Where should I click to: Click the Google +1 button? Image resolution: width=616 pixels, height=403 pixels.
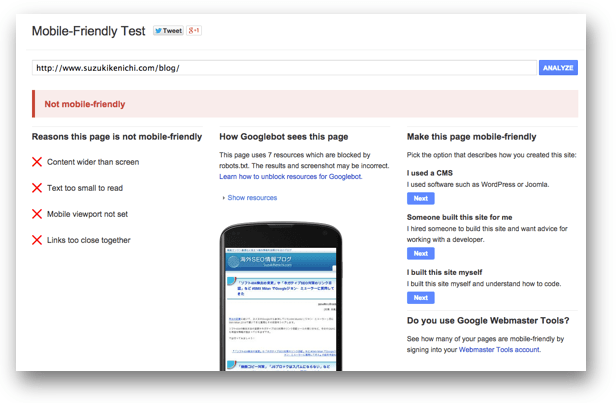coord(194,31)
